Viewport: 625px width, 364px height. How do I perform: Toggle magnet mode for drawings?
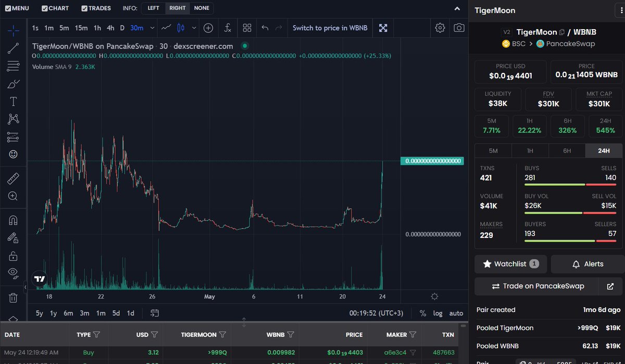pyautogui.click(x=14, y=220)
